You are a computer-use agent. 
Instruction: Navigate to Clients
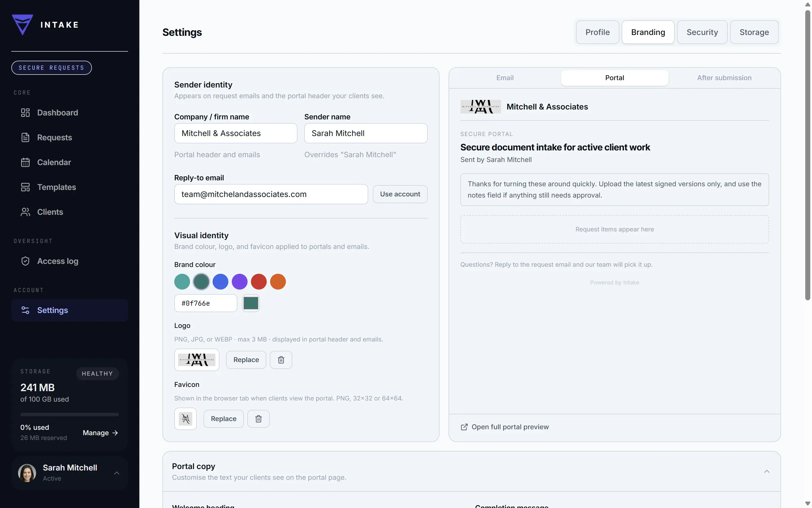pyautogui.click(x=69, y=212)
